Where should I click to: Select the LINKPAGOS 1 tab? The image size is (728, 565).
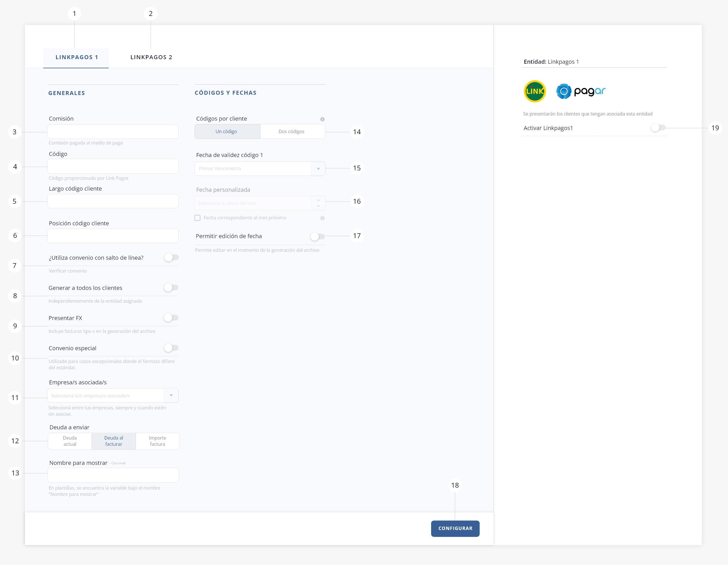click(77, 57)
